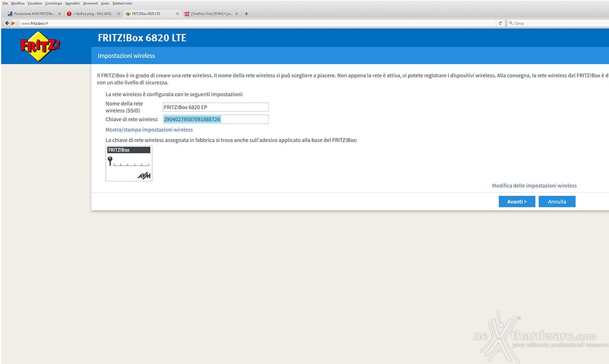Open the Related Links menu
Image resolution: width=609 pixels, height=364 pixels.
[123, 3]
